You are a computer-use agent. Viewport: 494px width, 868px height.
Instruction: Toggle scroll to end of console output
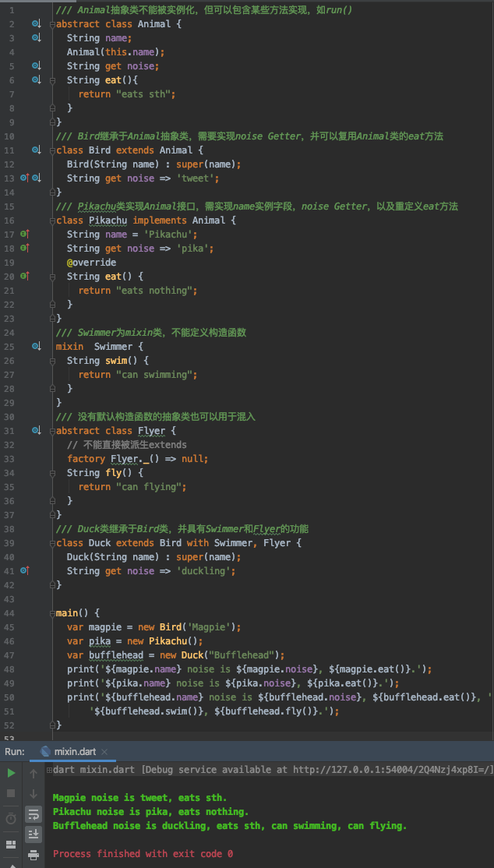[x=34, y=834]
